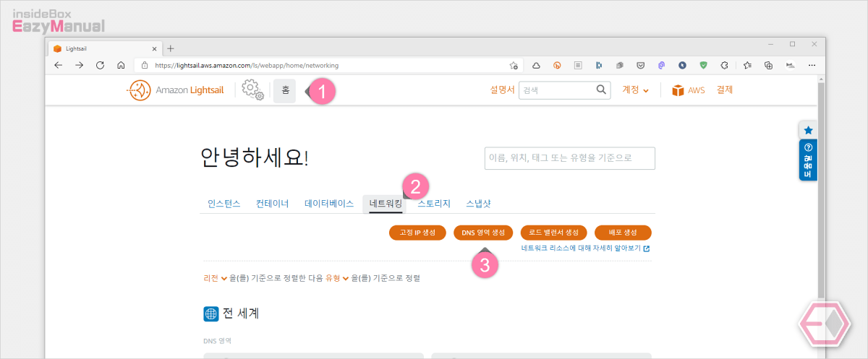Click the 홈 home button
The width and height of the screenshot is (868, 359).
[x=285, y=91]
